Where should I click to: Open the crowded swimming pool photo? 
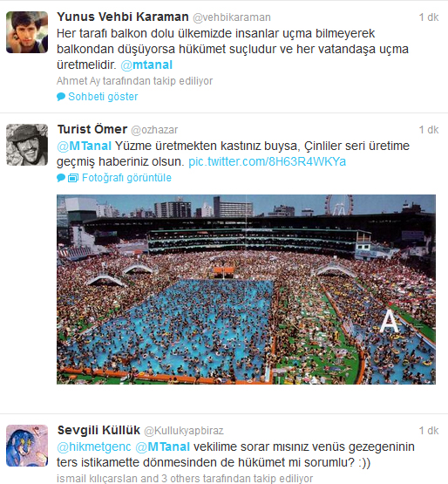pyautogui.click(x=246, y=290)
